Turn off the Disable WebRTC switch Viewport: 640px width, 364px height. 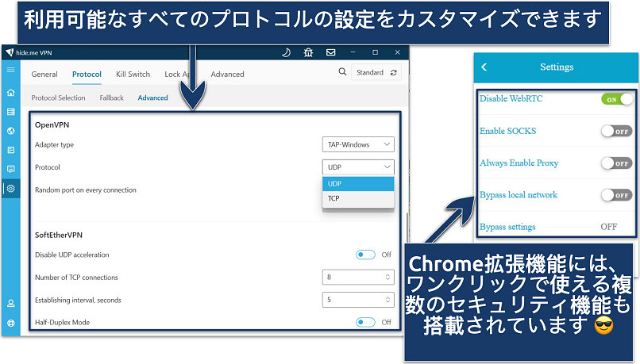coord(617,99)
